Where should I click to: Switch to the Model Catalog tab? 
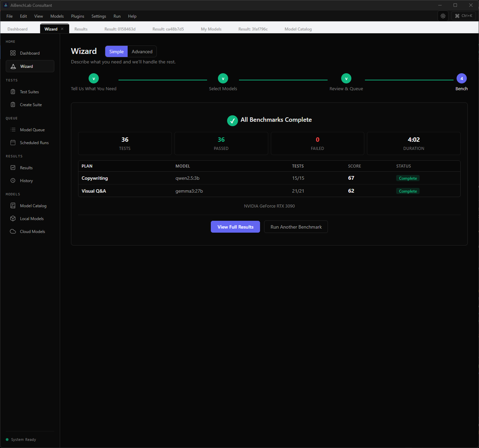pos(298,29)
